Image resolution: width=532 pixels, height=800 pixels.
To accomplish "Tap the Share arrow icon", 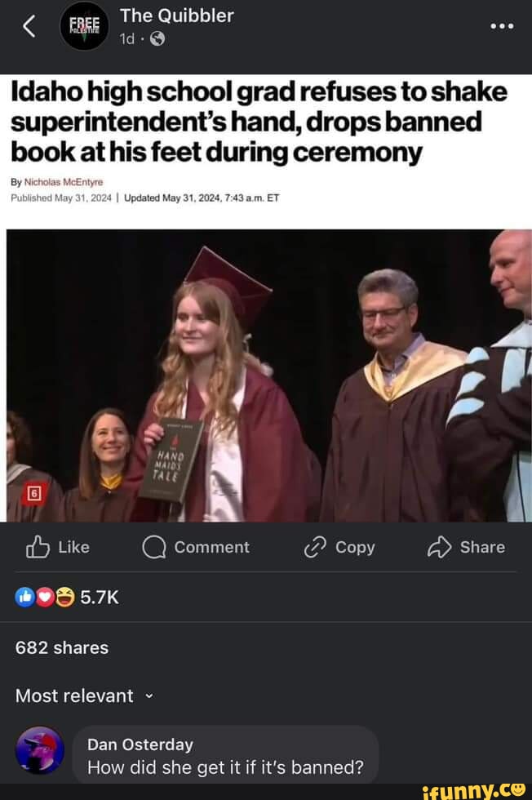I will (x=439, y=547).
